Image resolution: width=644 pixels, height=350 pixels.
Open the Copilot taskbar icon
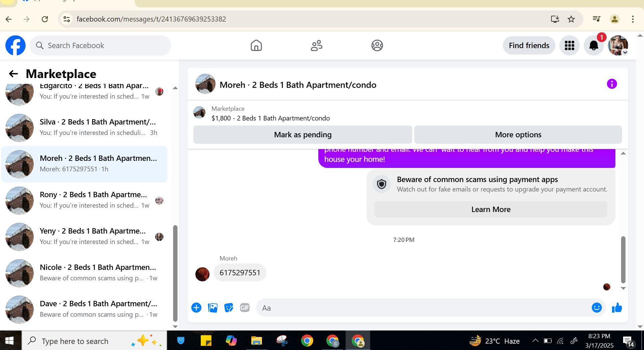point(231,341)
